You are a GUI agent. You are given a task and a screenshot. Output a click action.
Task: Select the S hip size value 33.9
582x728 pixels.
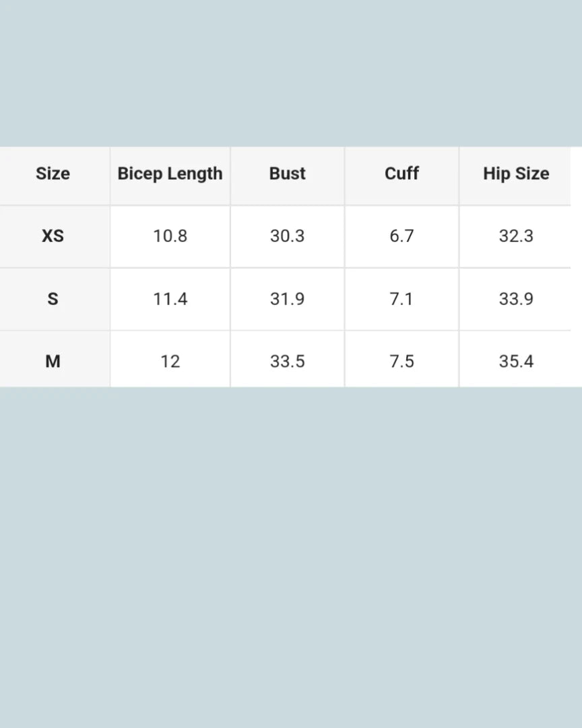pos(516,298)
